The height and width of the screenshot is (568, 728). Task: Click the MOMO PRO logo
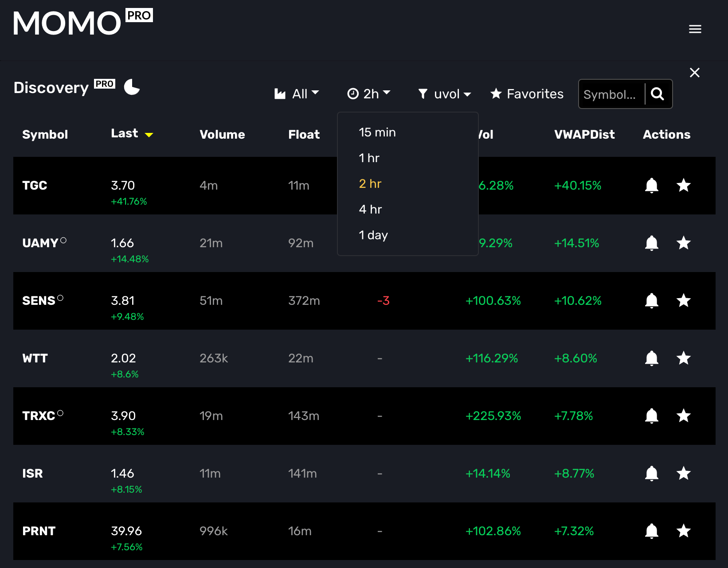coord(83,22)
